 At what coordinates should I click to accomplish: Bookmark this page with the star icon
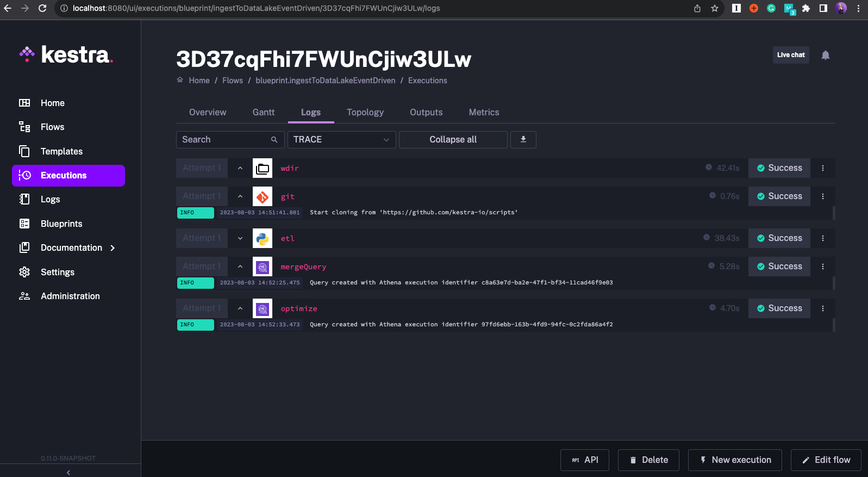pyautogui.click(x=714, y=8)
